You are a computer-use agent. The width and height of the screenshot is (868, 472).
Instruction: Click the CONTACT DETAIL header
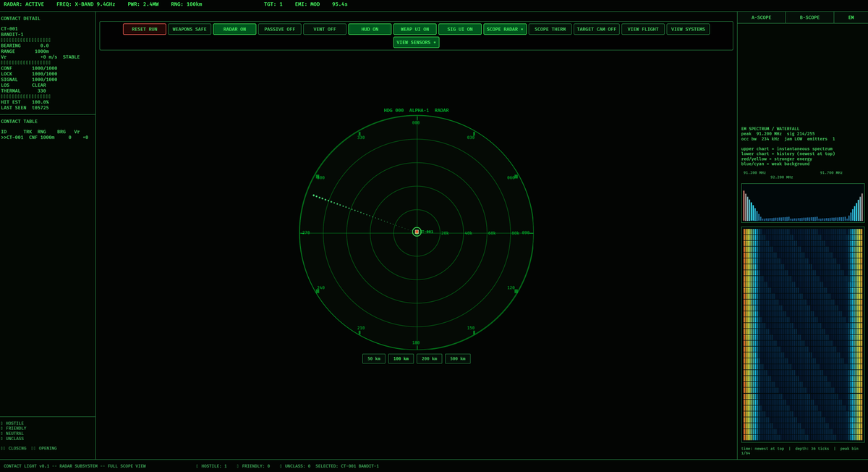tap(21, 18)
